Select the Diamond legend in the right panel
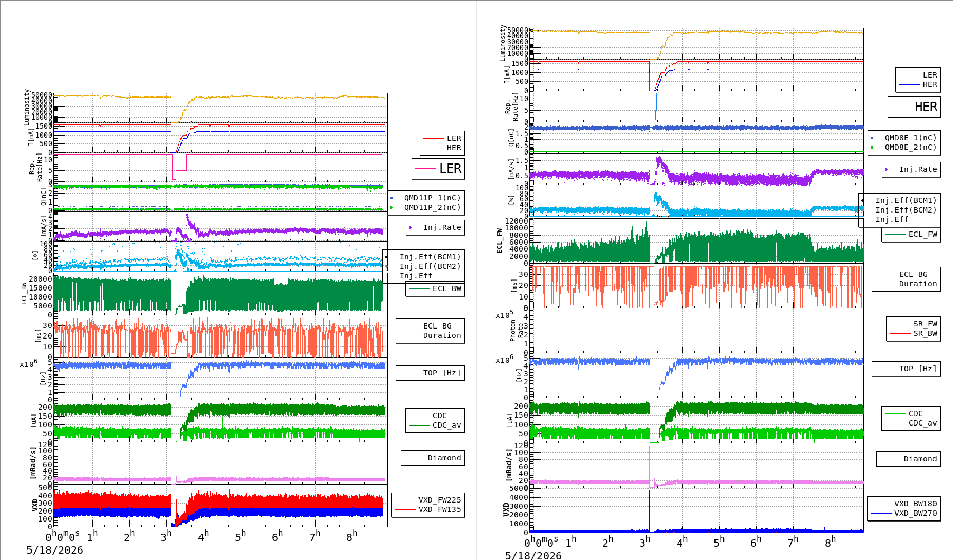This screenshot has width=953, height=560. click(920, 459)
